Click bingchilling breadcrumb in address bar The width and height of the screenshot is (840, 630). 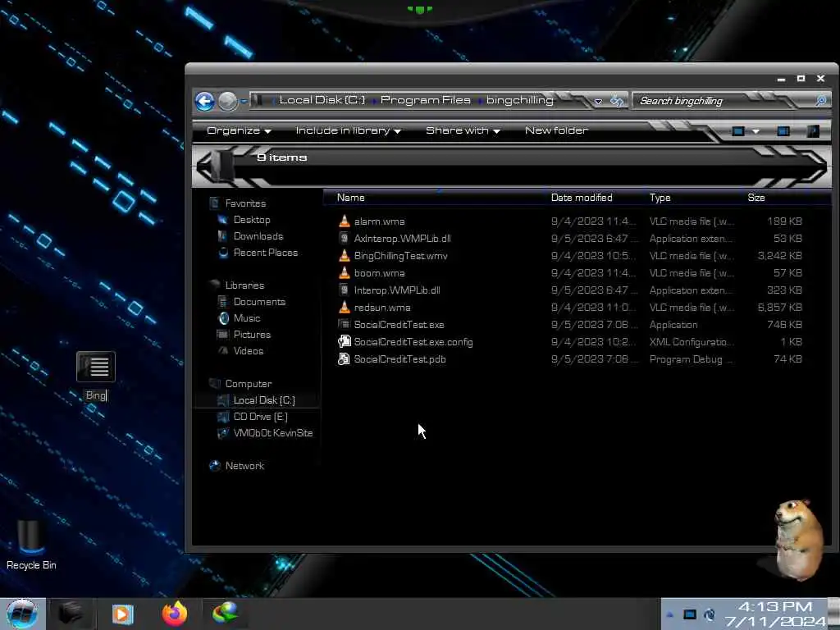pyautogui.click(x=519, y=100)
